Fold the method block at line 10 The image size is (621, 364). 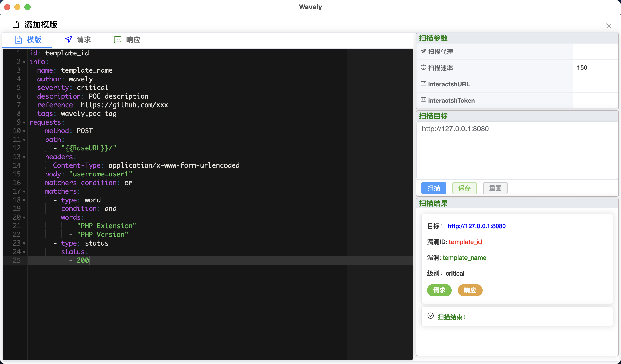[x=24, y=131]
